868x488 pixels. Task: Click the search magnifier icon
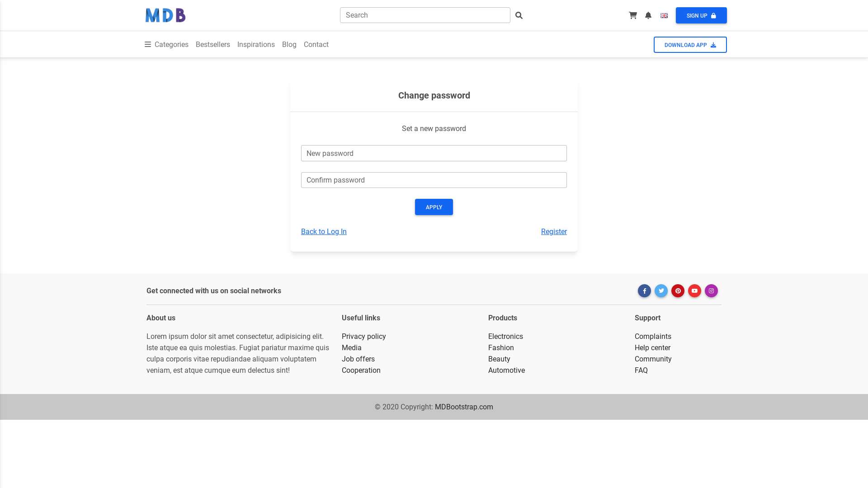click(519, 15)
